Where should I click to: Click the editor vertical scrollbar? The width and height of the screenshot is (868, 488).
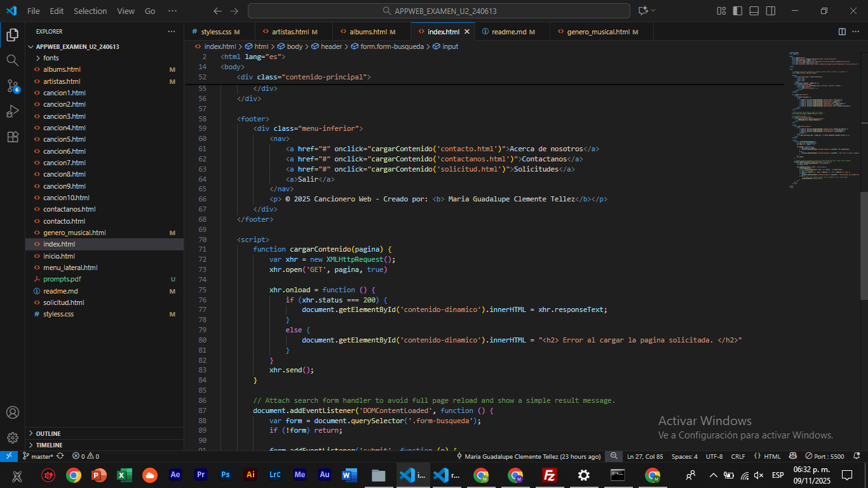tap(863, 245)
